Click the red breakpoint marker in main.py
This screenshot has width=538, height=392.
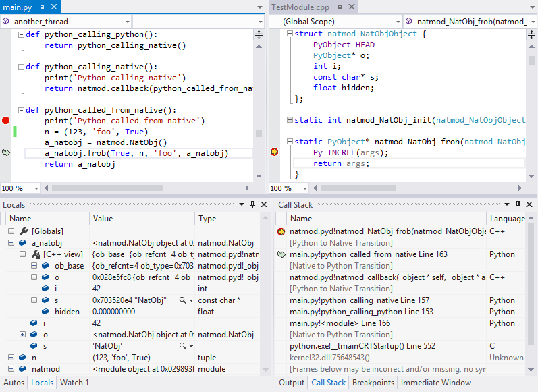click(6, 121)
